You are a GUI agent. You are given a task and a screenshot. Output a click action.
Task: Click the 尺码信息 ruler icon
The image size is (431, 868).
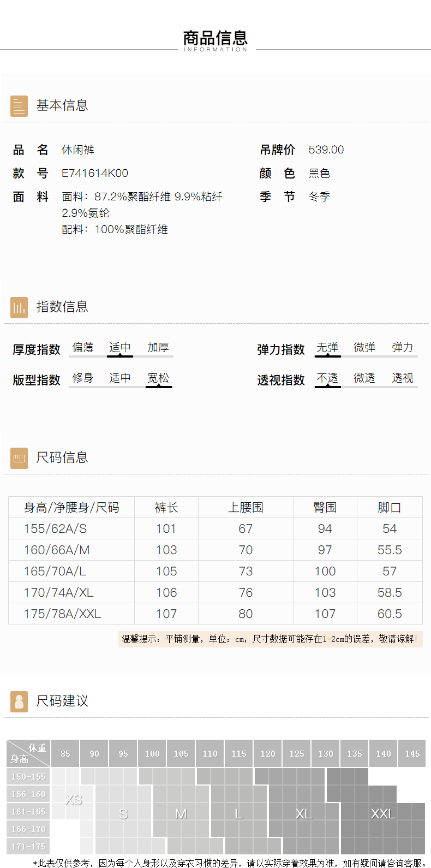[19, 458]
